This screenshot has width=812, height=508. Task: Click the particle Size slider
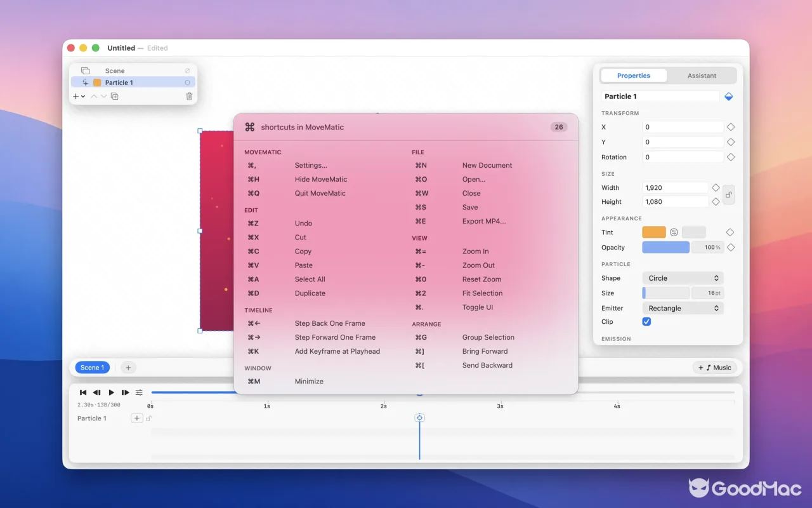click(665, 293)
